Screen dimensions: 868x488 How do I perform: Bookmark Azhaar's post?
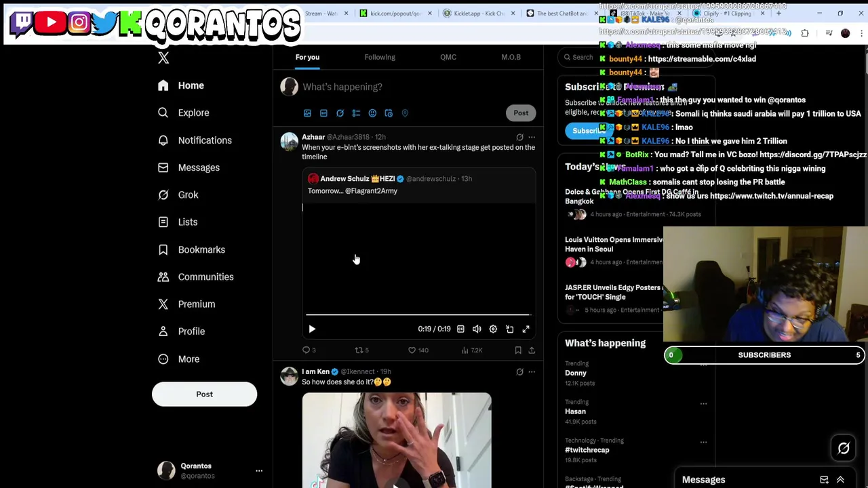tap(518, 350)
